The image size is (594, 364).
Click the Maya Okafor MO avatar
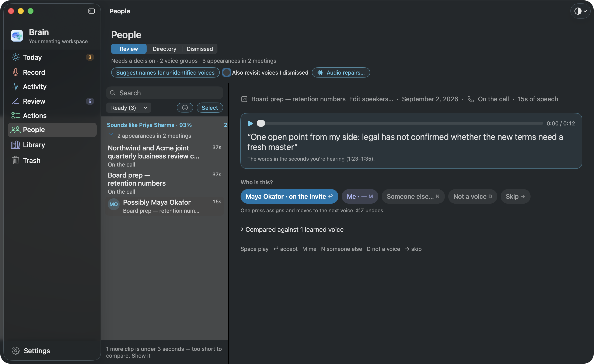[113, 204]
